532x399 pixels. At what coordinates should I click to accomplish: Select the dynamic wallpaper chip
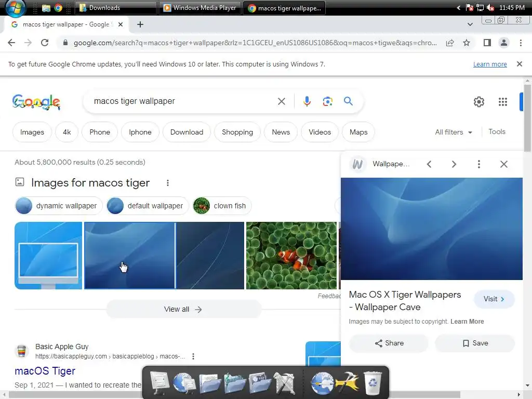tap(58, 206)
